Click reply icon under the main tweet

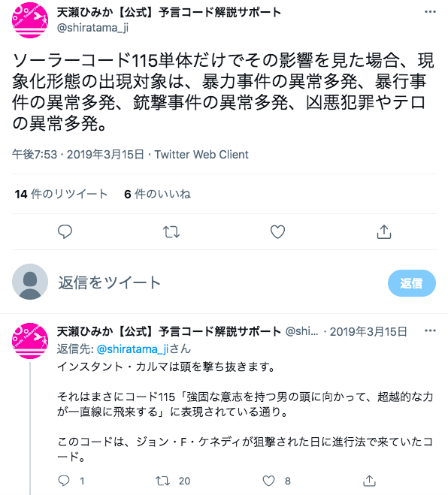pos(65,231)
